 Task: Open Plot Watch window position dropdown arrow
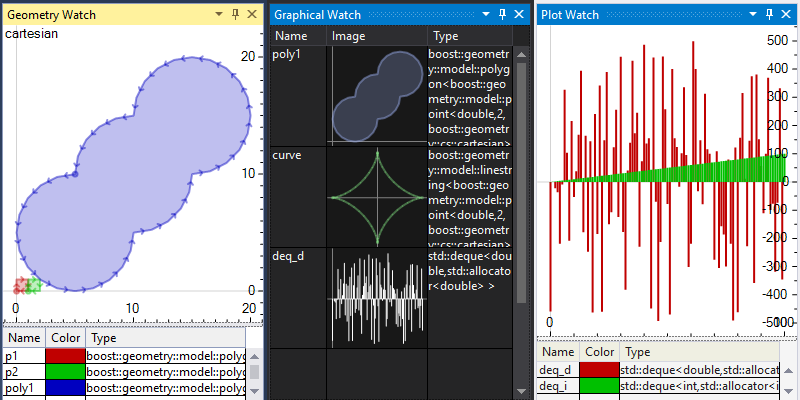point(753,14)
